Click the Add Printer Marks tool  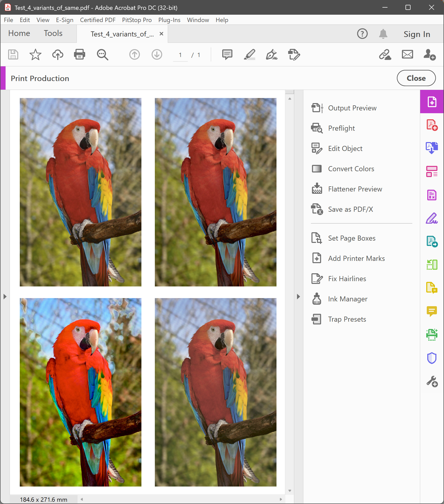coord(356,259)
